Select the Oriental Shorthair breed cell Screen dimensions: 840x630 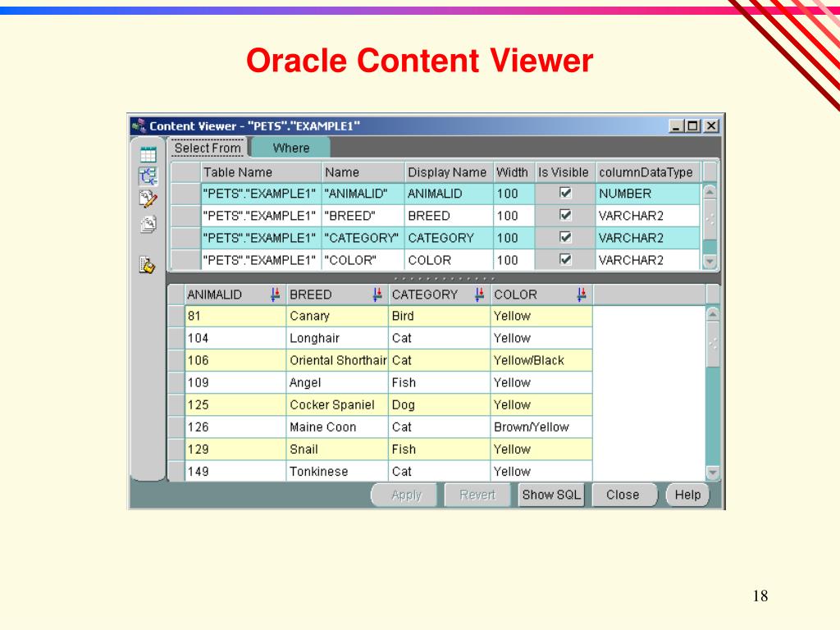pos(337,360)
